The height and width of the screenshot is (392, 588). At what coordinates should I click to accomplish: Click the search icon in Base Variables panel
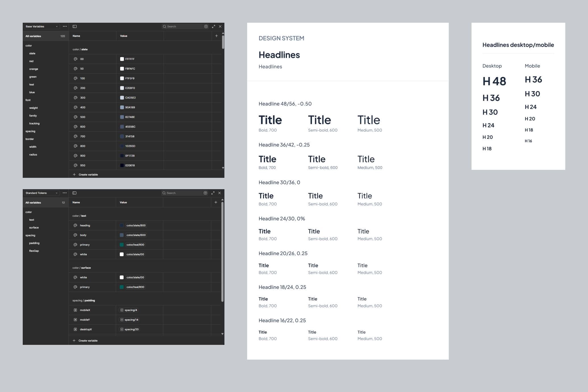point(164,26)
